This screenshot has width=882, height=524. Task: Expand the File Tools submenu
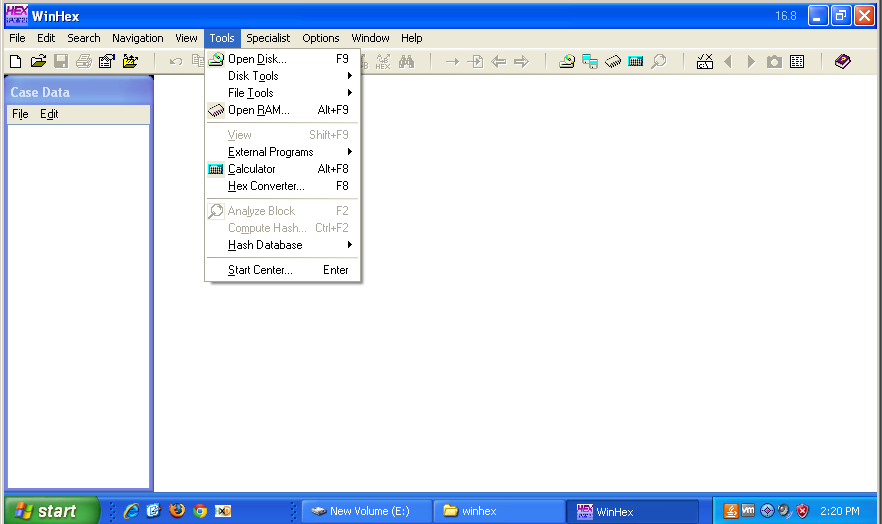(x=282, y=93)
